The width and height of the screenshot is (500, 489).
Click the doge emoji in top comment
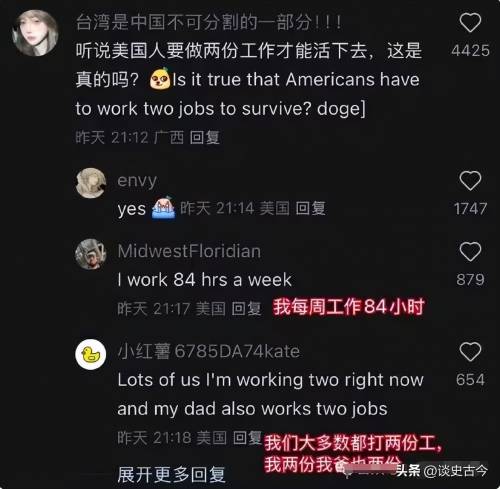point(160,79)
